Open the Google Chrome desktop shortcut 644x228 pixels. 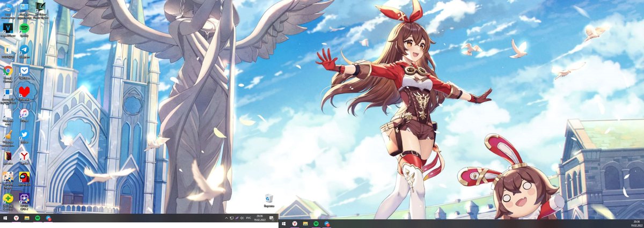coord(8,73)
